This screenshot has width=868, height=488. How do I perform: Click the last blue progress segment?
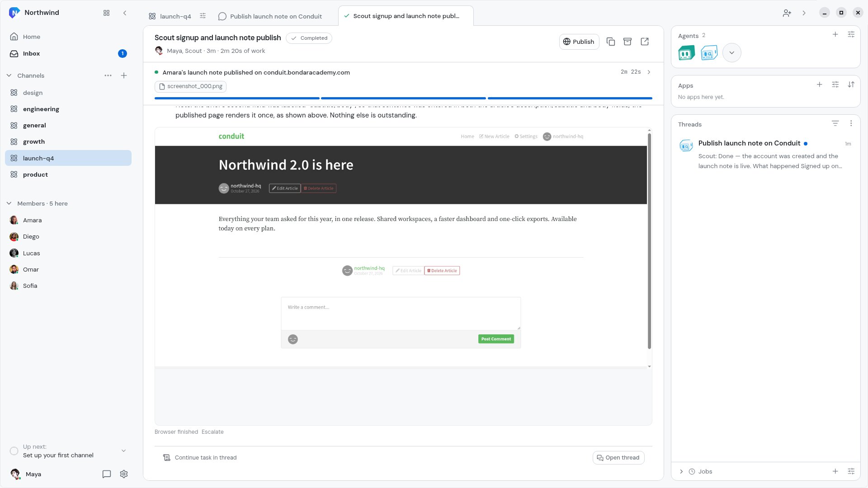(570, 98)
